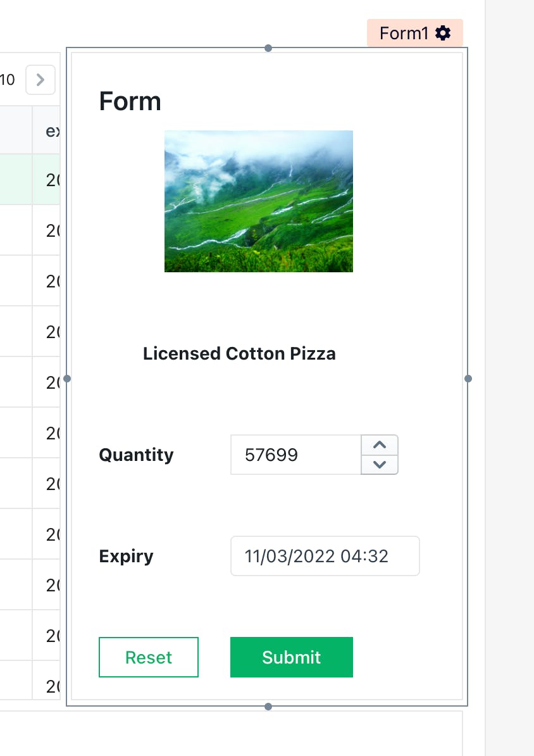This screenshot has height=756, width=534.
Task: Go to next table page chevron
Action: tap(40, 80)
